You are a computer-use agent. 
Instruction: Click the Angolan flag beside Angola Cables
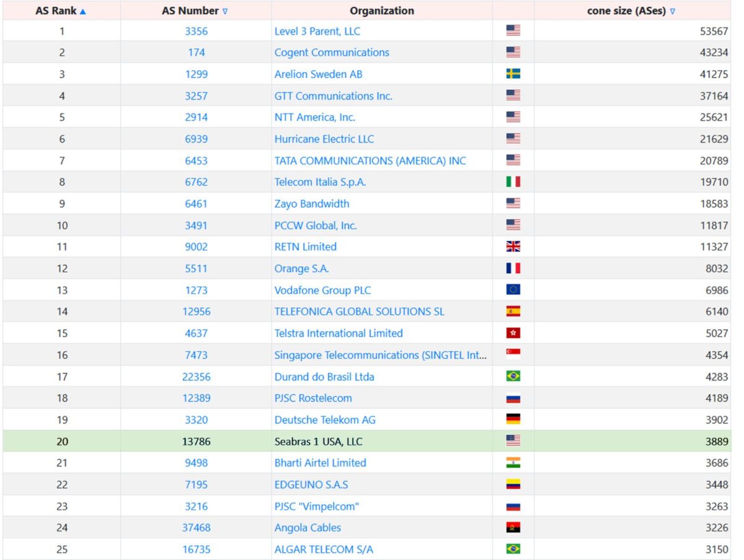tap(513, 527)
